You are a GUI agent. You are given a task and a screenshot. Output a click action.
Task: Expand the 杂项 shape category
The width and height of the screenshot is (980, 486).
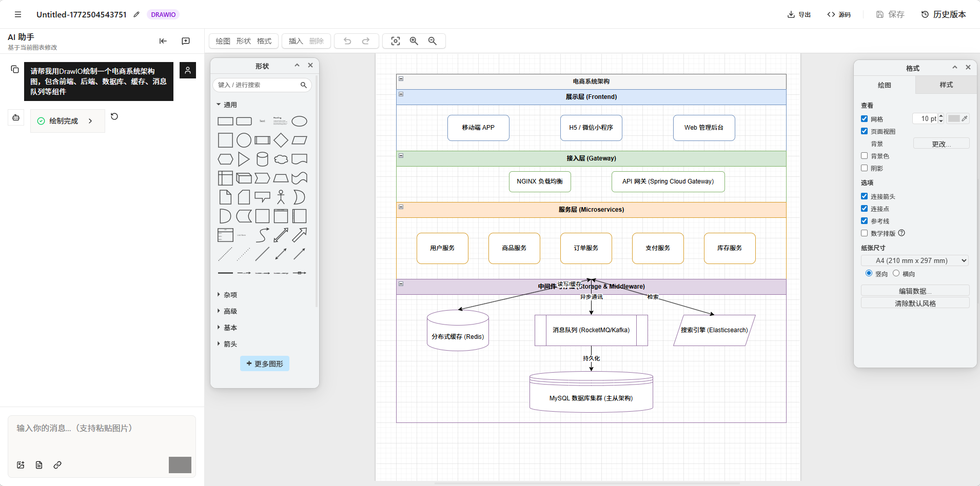tap(230, 295)
